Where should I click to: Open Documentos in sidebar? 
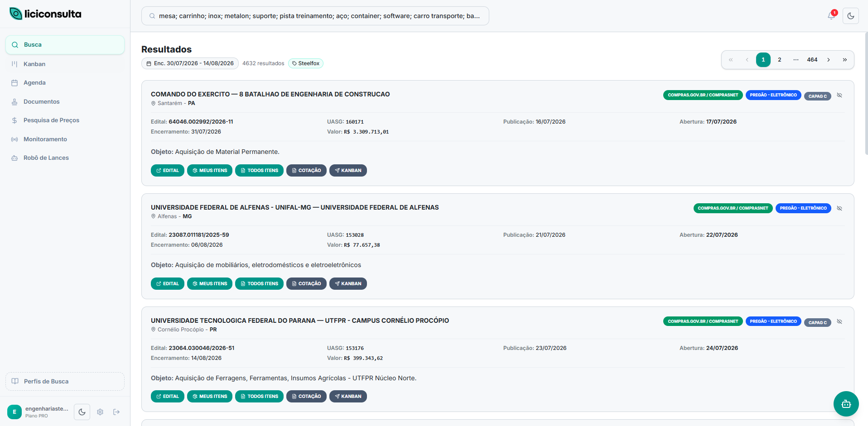click(x=65, y=101)
